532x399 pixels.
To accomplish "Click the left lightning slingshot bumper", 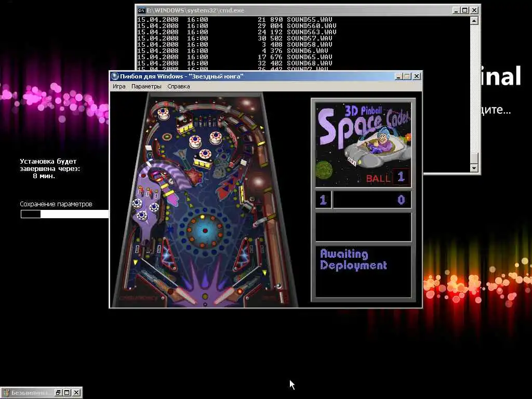I will pos(169,255).
